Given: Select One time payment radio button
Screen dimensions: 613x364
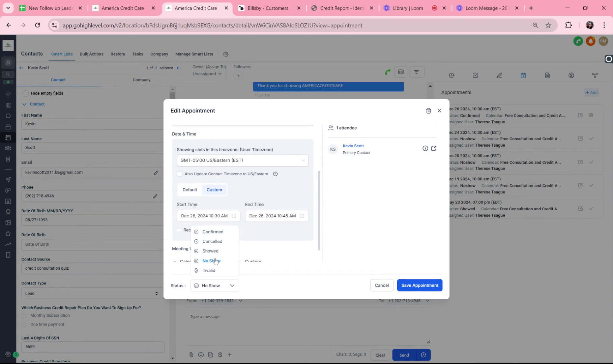Looking at the screenshot, I should [24, 325].
